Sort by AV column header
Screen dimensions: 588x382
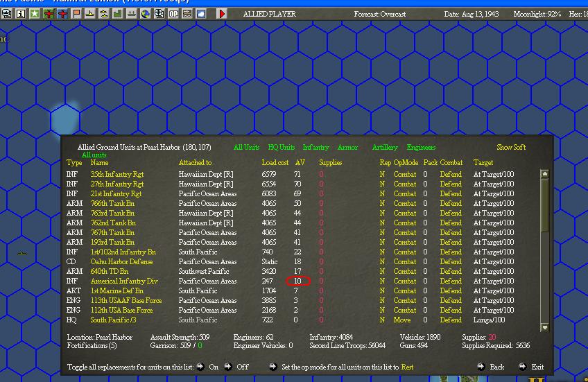300,163
